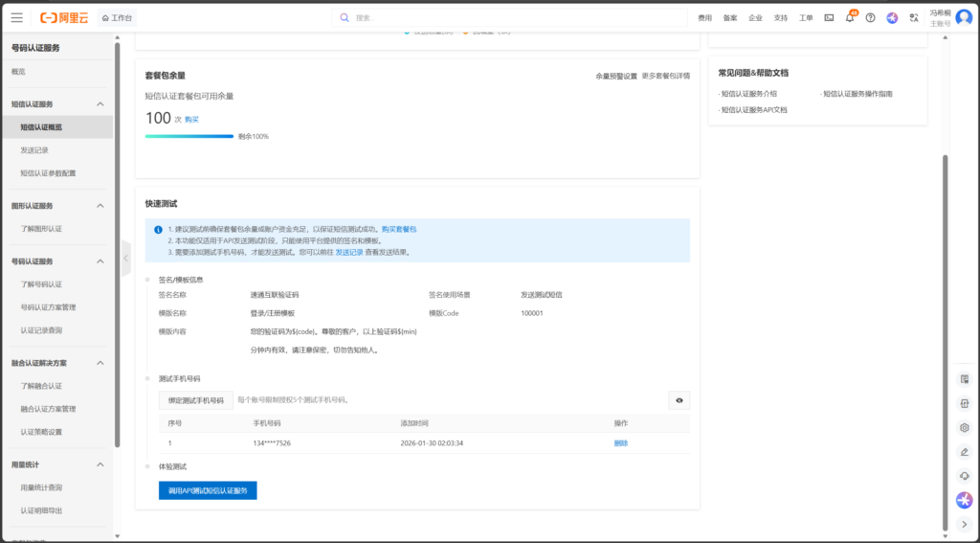Collapse the 图形认证服务 sidebar section
This screenshot has height=543, width=980.
click(x=100, y=206)
